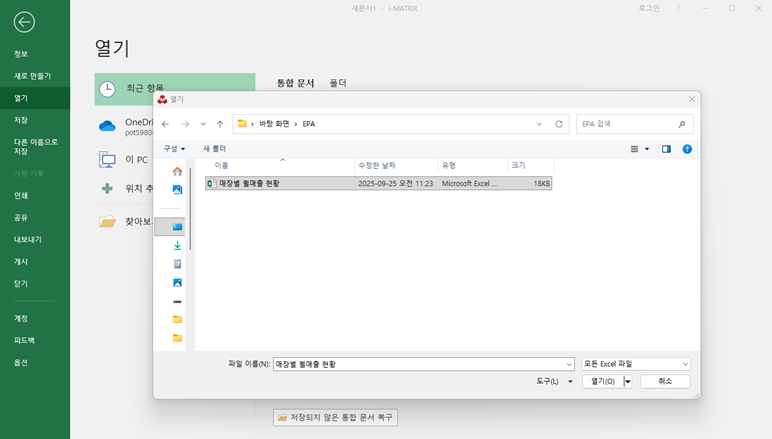Select 인쇄 in the left menu

[x=21, y=196]
